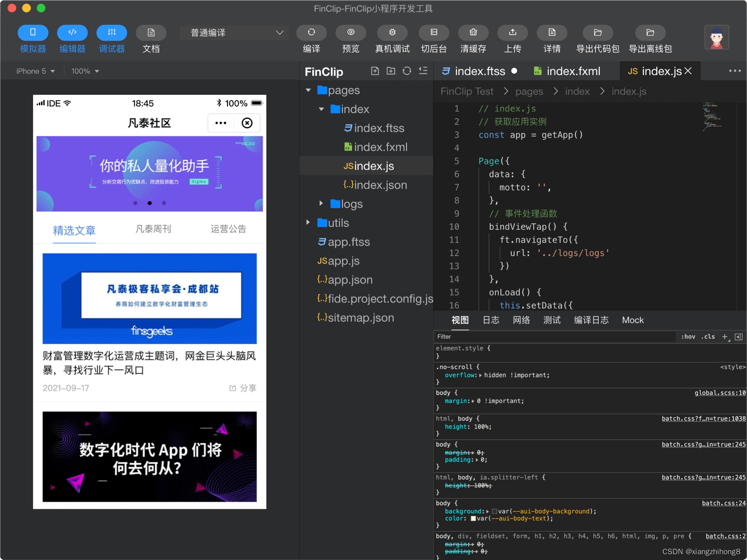The width and height of the screenshot is (747, 560).
Task: Click the styles Filter input field
Action: click(x=555, y=337)
